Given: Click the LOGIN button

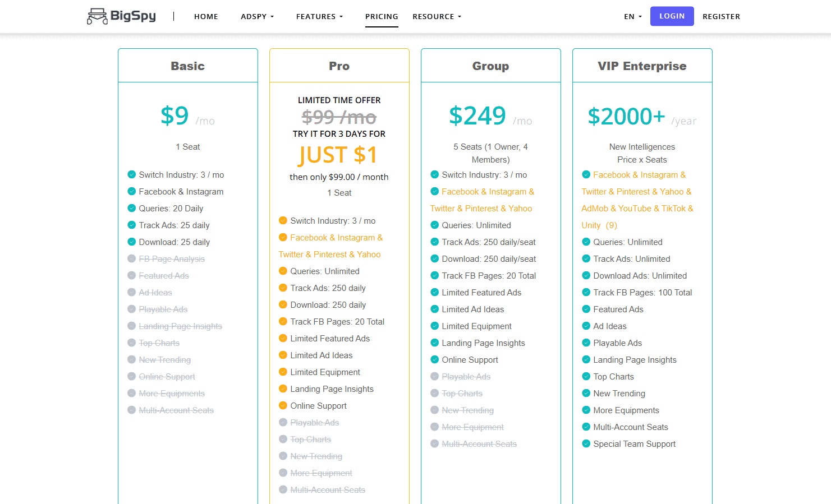Looking at the screenshot, I should click(x=672, y=16).
